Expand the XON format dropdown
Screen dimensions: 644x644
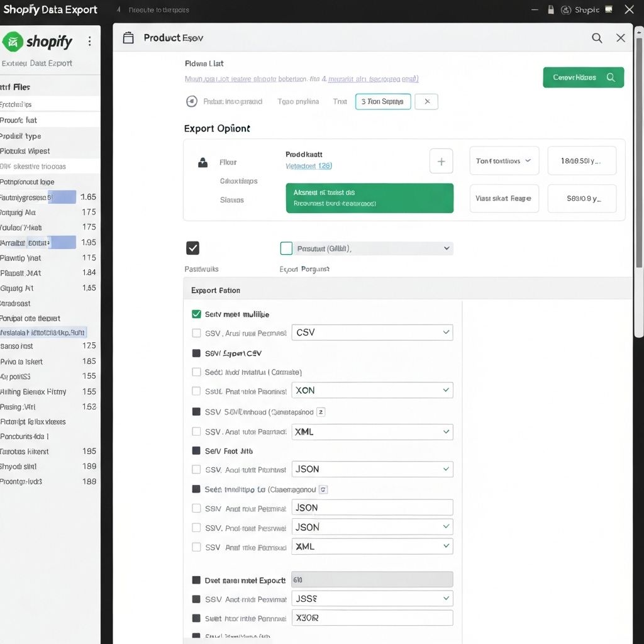[372, 391]
